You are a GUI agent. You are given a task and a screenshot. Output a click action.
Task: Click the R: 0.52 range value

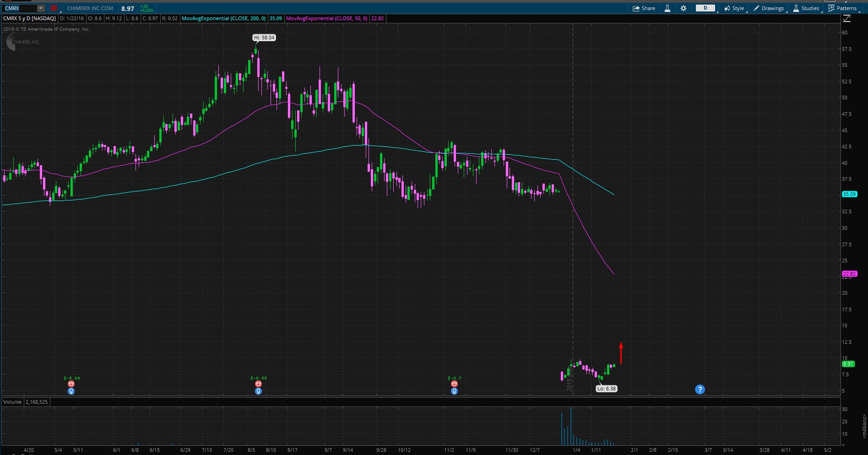(170, 18)
